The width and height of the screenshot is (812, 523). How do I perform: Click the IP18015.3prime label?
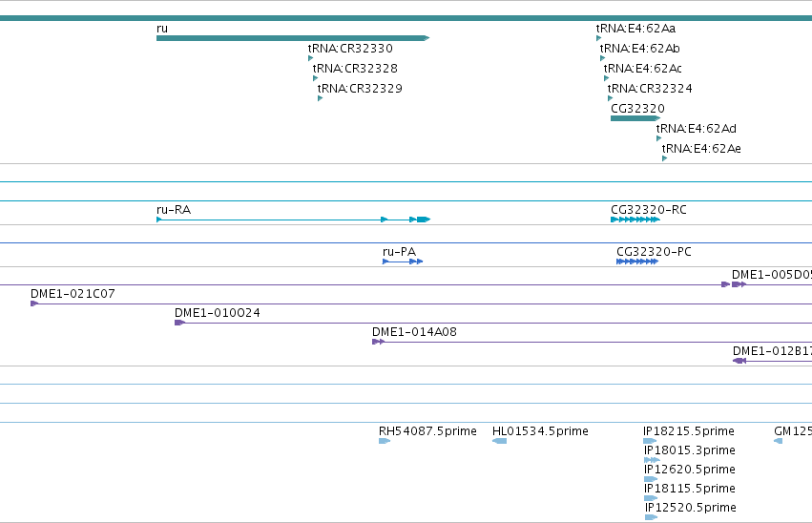tap(690, 450)
